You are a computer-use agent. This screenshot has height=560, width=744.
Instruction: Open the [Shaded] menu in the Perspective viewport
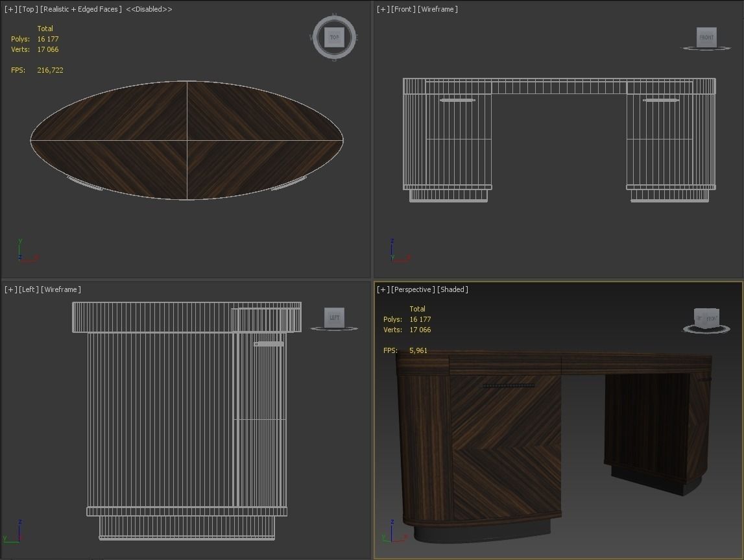coord(453,289)
